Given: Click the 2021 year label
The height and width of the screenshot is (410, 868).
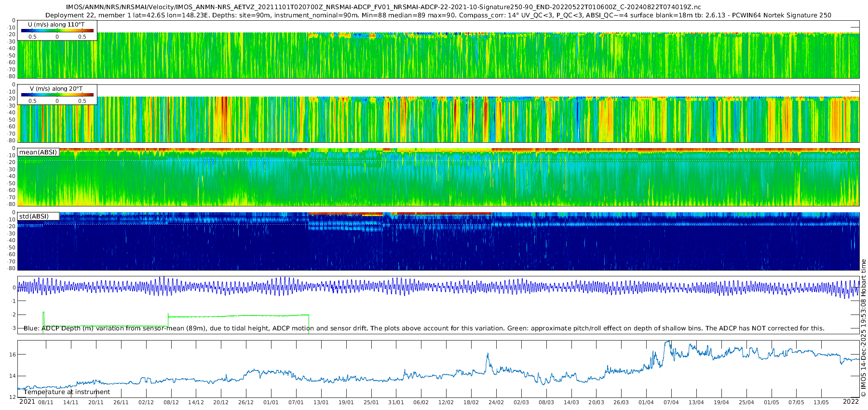Looking at the screenshot, I should click(27, 402).
